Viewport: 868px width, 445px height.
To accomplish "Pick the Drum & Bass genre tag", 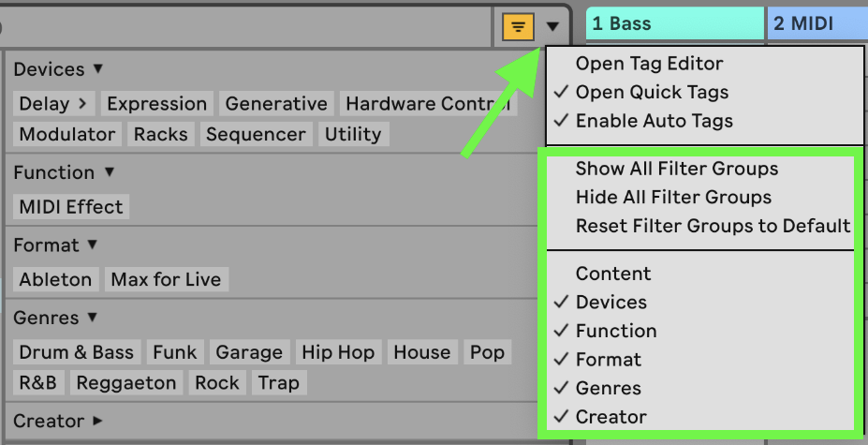I will click(x=77, y=352).
